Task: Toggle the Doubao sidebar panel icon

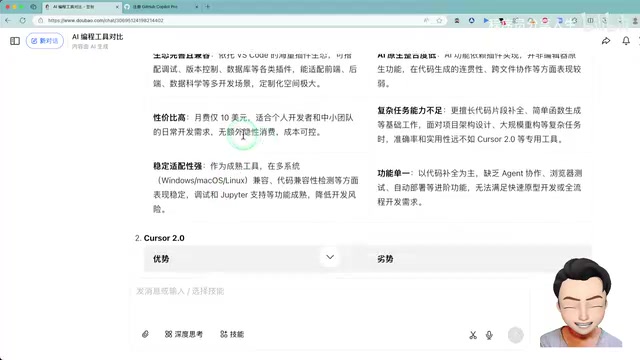Action: 15,41
